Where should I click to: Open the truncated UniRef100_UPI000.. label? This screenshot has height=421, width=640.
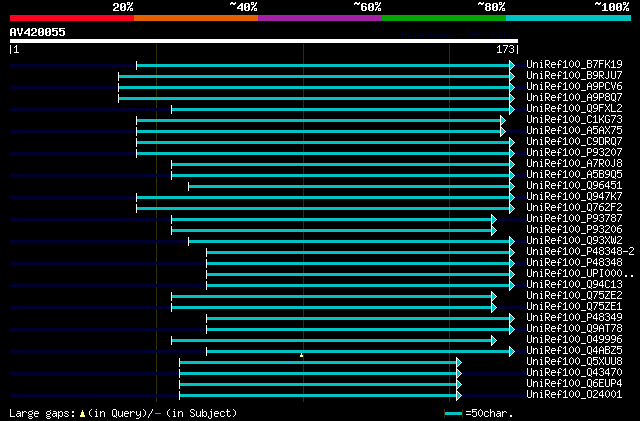[x=580, y=274]
